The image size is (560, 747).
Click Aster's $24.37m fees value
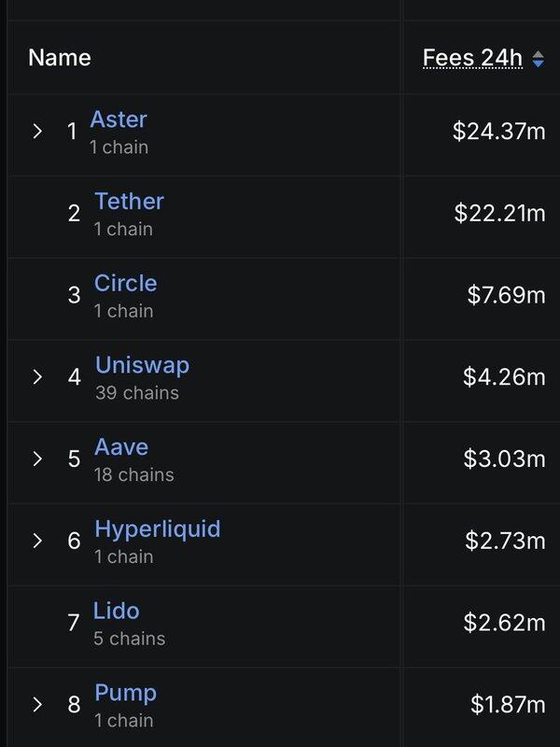coord(499,131)
